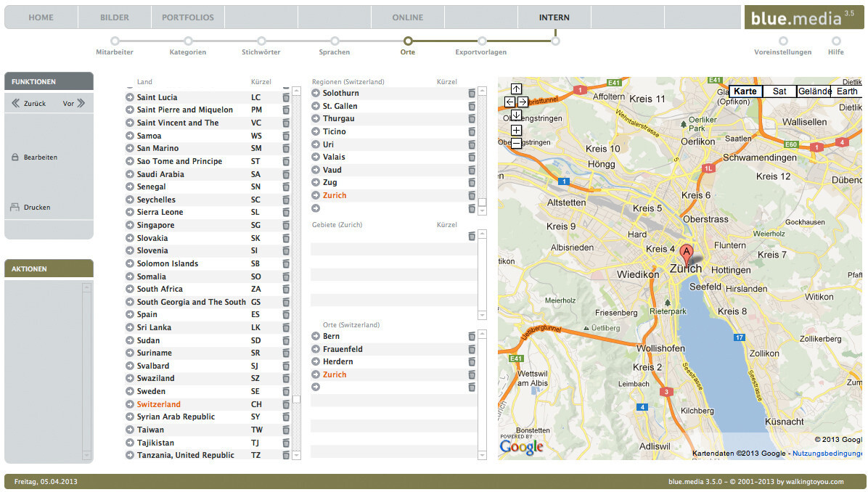Select the Sprachen step in navigation

click(335, 41)
